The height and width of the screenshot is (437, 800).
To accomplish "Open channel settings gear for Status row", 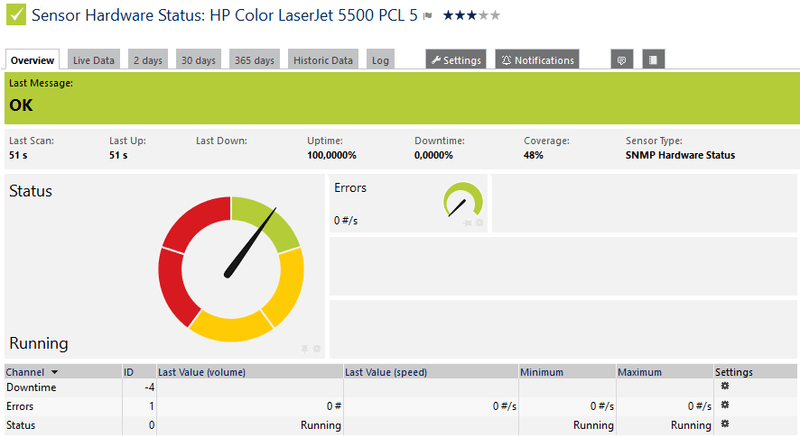I will [724, 424].
